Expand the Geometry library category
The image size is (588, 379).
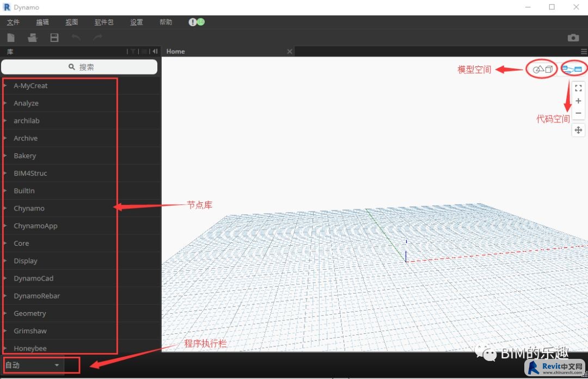[30, 313]
